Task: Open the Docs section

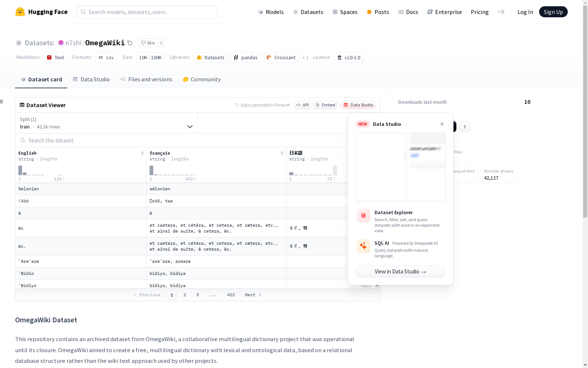Action: (408, 12)
